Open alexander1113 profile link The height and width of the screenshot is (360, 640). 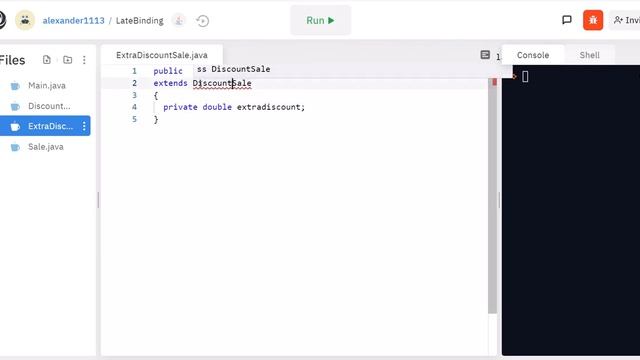(73, 20)
